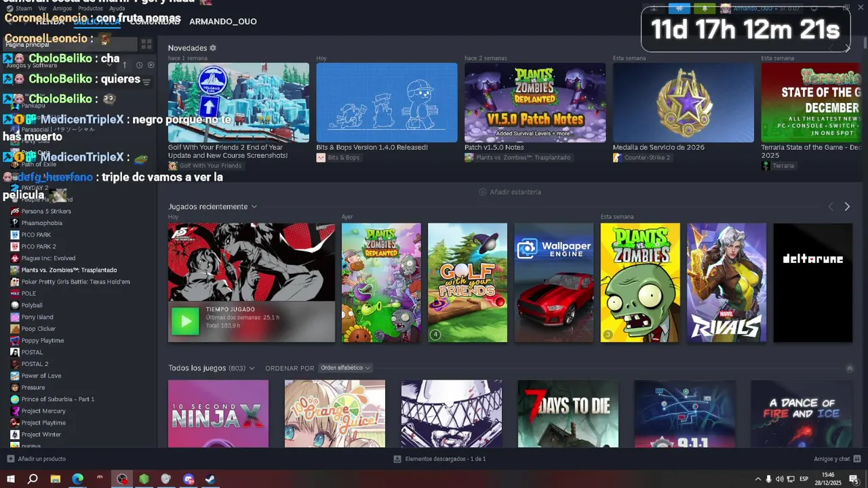Image resolution: width=868 pixels, height=488 pixels.
Task: Open File Explorer from the taskbar
Action: click(x=56, y=479)
